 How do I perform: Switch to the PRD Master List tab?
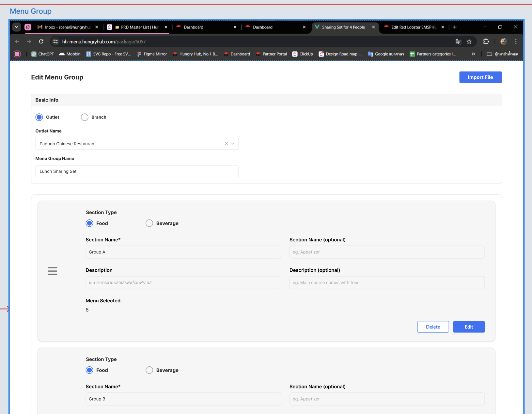pyautogui.click(x=137, y=27)
